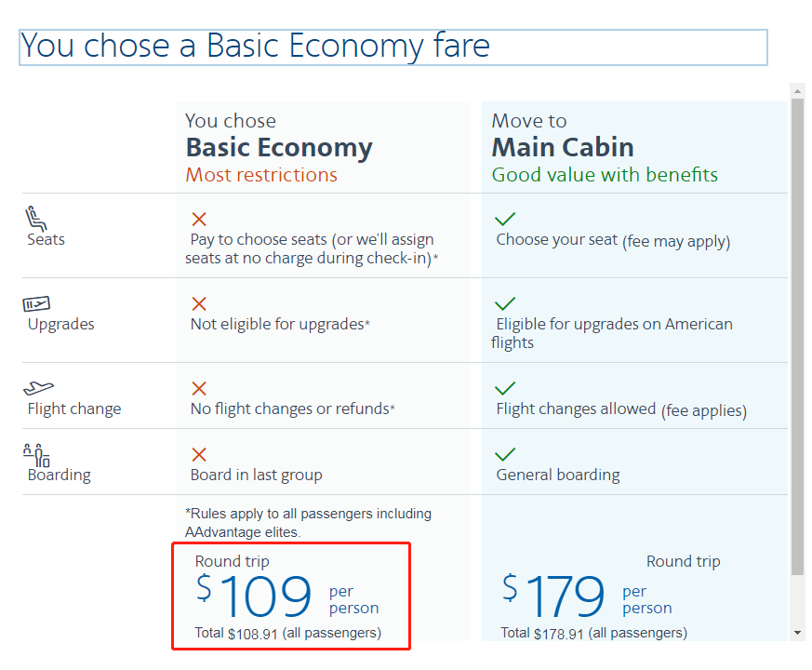Click green check beside Flight changes allowed

point(505,388)
